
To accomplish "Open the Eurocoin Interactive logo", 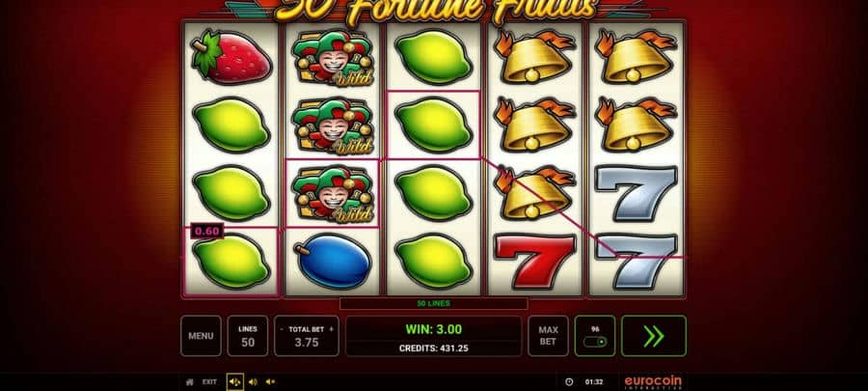I will tap(653, 382).
